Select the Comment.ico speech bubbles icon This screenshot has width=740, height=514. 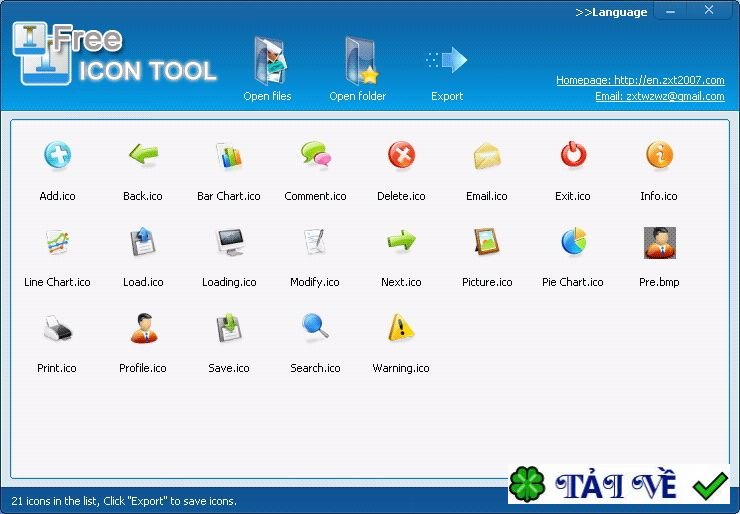(315, 154)
